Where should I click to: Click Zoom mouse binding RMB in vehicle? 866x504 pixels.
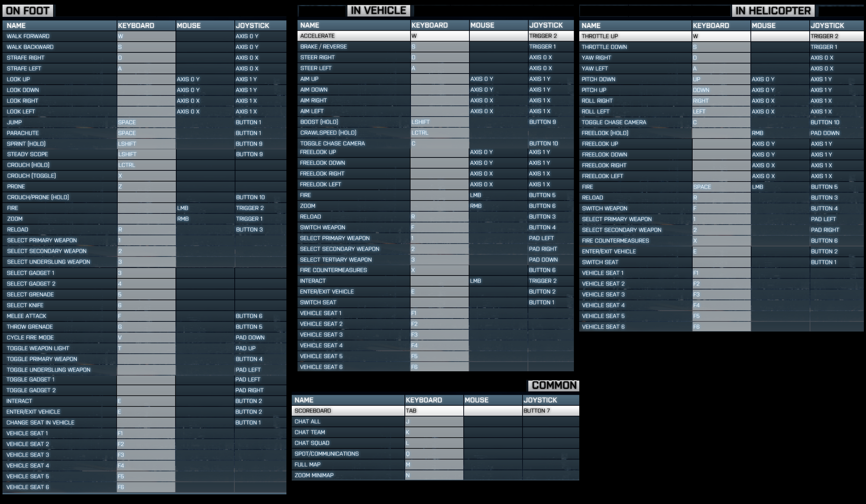(x=498, y=206)
